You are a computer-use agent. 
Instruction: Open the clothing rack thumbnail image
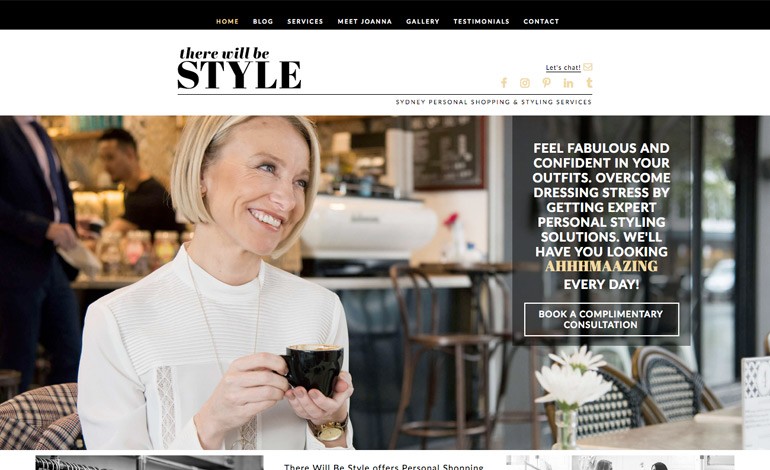[149, 463]
